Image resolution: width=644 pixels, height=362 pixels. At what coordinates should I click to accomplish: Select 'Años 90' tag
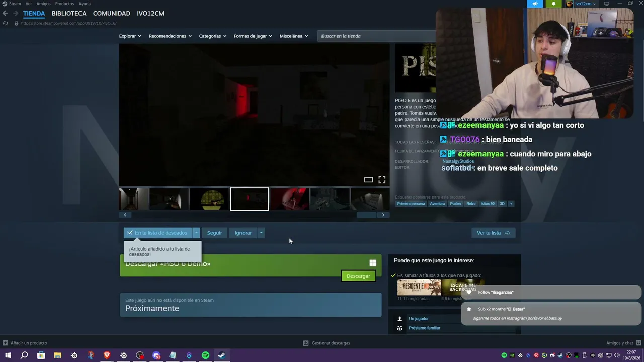(x=488, y=204)
